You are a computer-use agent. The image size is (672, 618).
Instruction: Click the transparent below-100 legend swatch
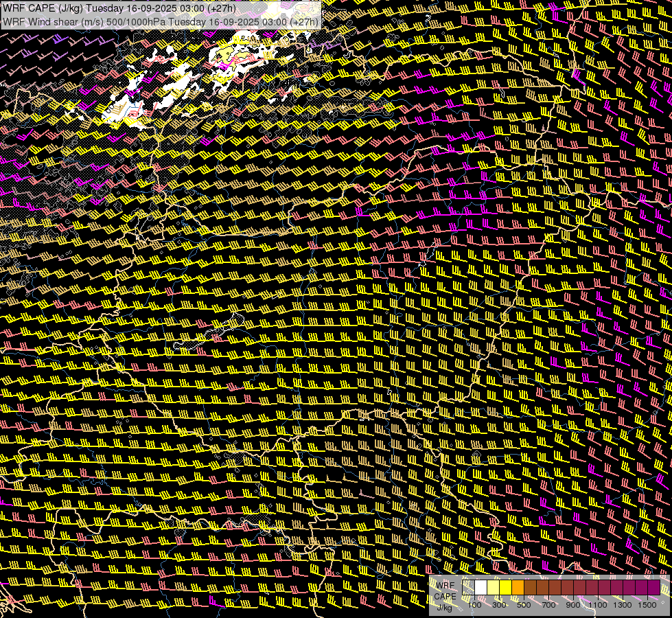click(x=468, y=588)
